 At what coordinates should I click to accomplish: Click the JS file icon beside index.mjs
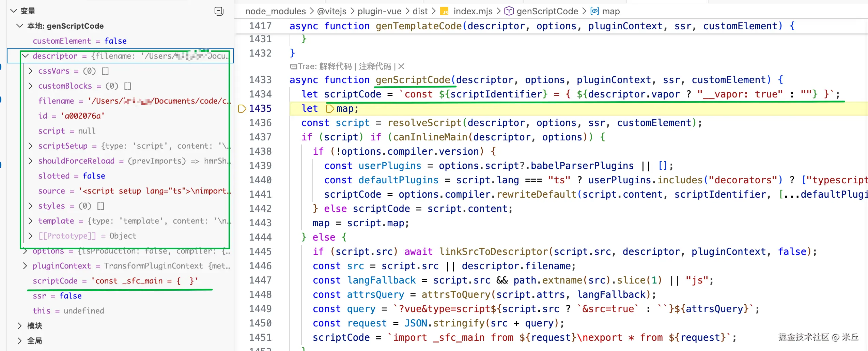444,12
